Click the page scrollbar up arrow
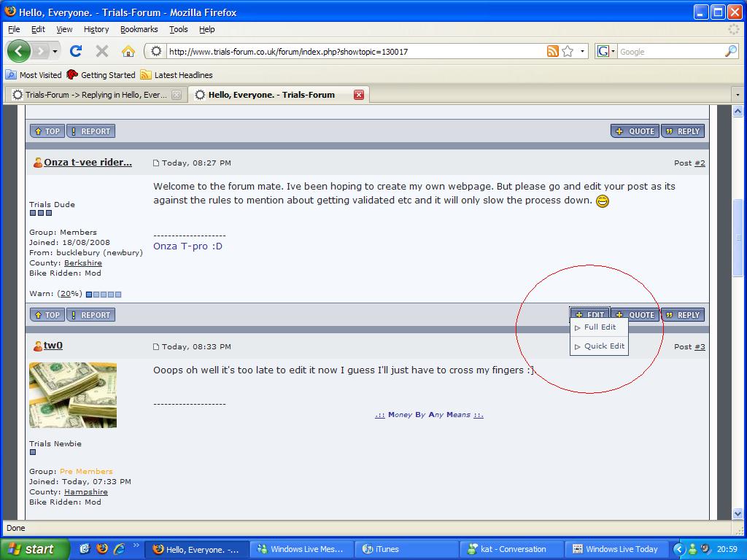747x560 pixels. point(738,112)
